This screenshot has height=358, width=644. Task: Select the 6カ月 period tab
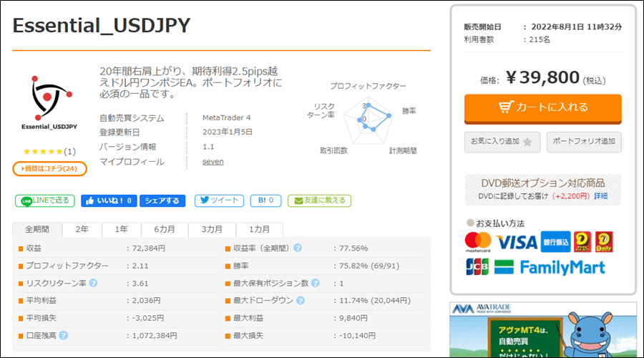tap(162, 229)
